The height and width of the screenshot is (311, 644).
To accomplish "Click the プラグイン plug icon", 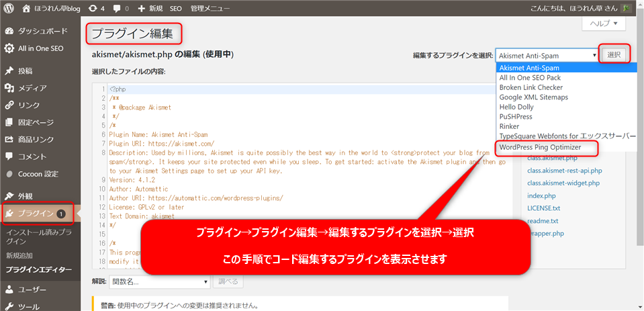I will click(x=10, y=213).
